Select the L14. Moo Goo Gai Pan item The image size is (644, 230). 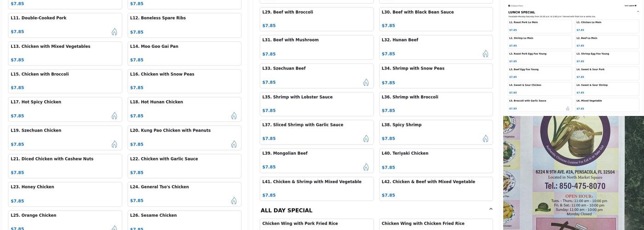click(x=184, y=53)
